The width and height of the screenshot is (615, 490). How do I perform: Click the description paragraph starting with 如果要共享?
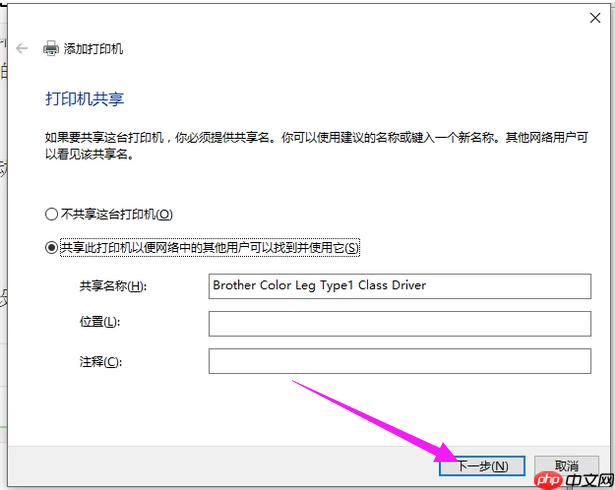(x=317, y=146)
